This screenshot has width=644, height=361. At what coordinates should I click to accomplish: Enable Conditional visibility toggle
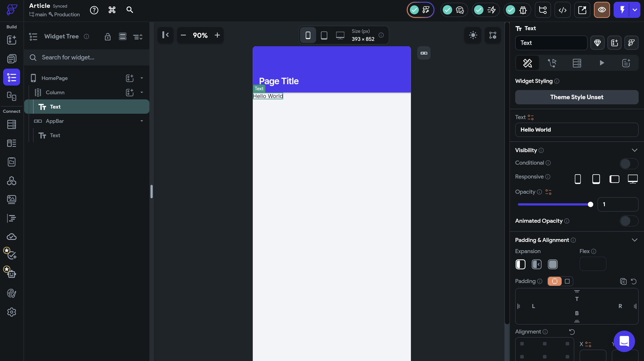(629, 164)
